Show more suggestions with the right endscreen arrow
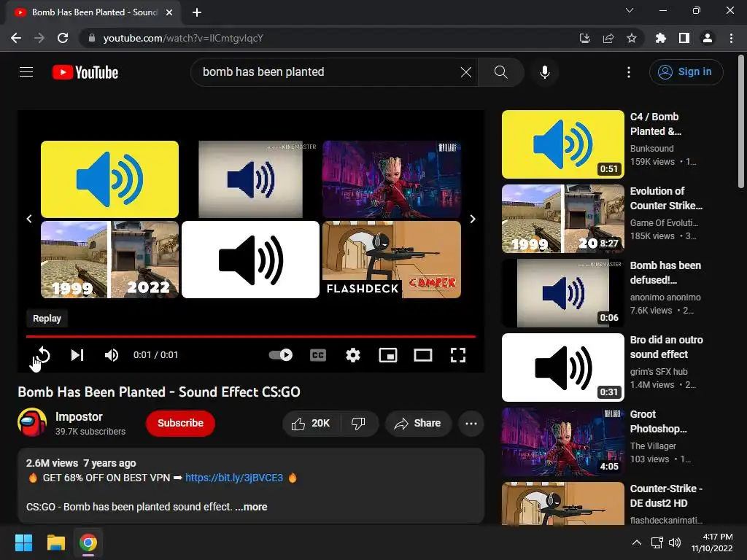Screen dimensions: 747x560 click(473, 219)
